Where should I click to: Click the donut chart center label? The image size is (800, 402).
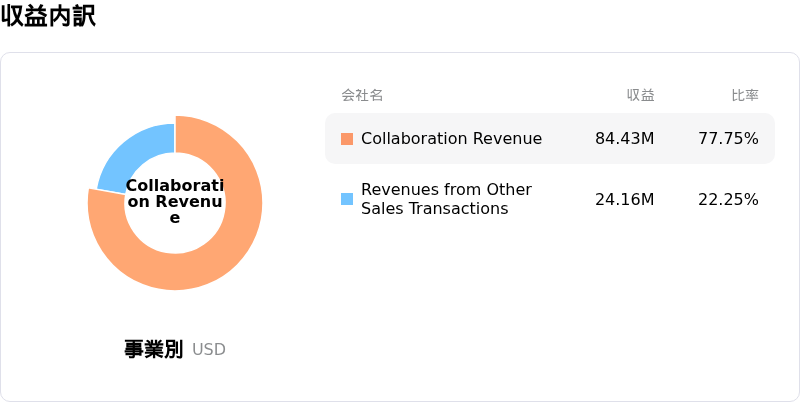coord(175,202)
